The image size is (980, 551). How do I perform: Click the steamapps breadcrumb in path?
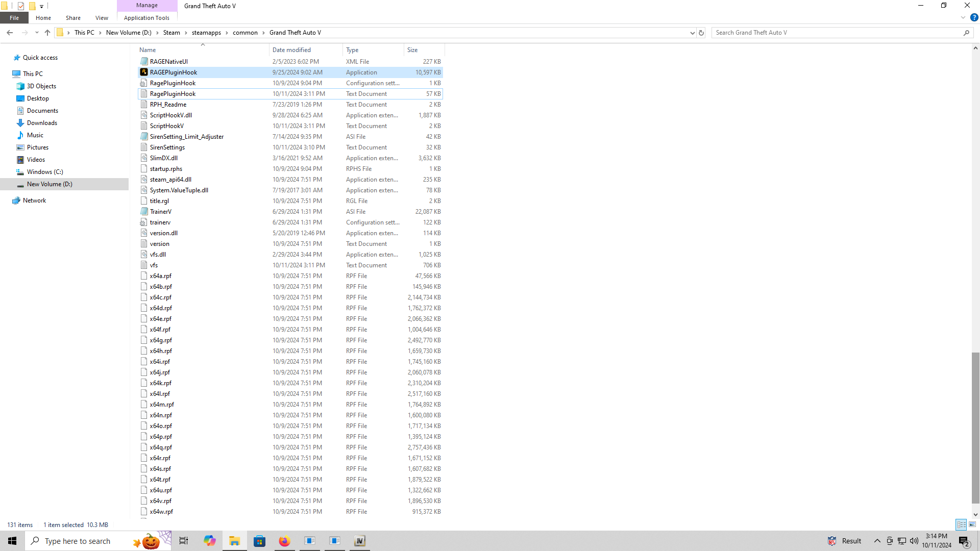(206, 33)
